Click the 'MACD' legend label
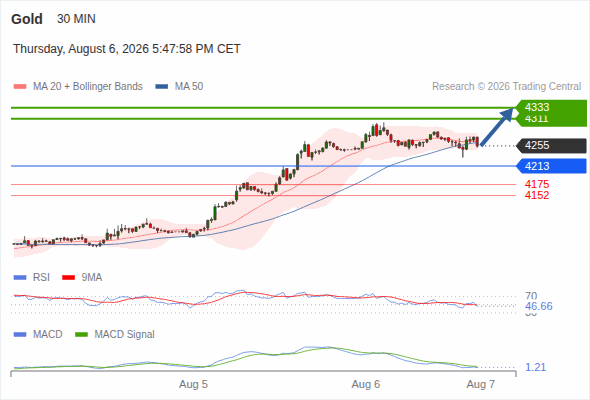 [x=47, y=335]
